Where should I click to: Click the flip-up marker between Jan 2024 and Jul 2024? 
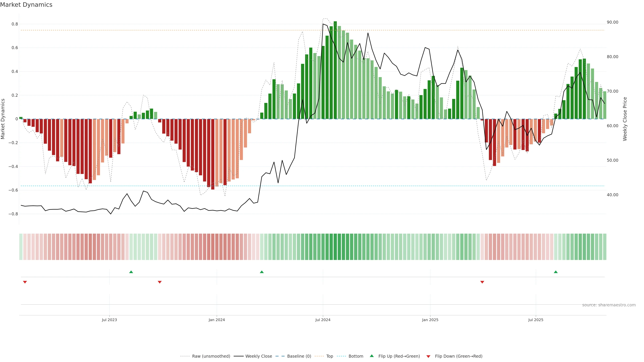[x=262, y=272]
